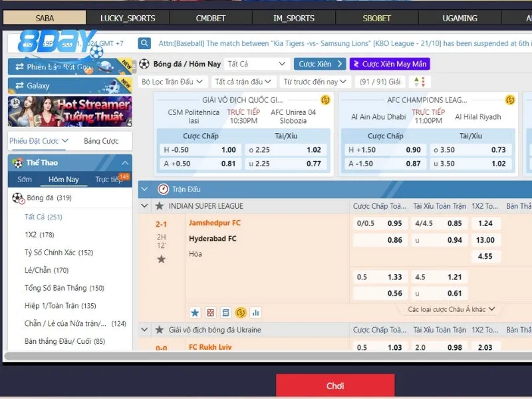Click the red Chơi button
The image size is (532, 399).
point(335,386)
